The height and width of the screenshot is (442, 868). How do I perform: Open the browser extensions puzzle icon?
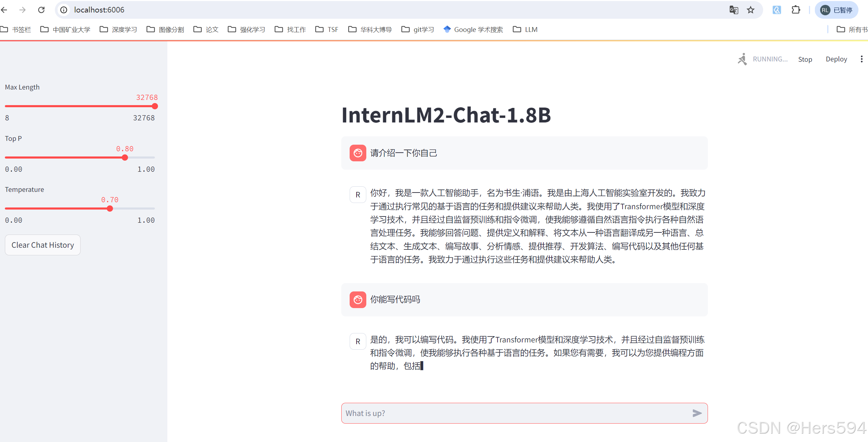(x=796, y=10)
